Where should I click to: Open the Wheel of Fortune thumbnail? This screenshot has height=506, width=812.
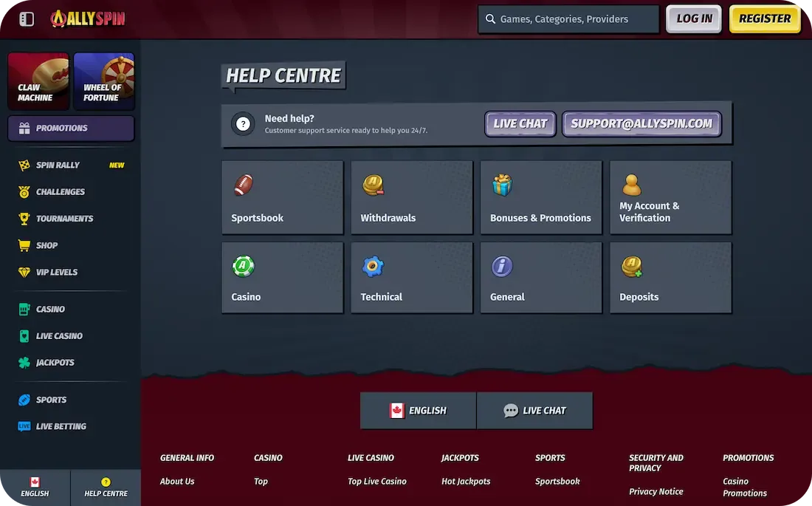(x=104, y=81)
